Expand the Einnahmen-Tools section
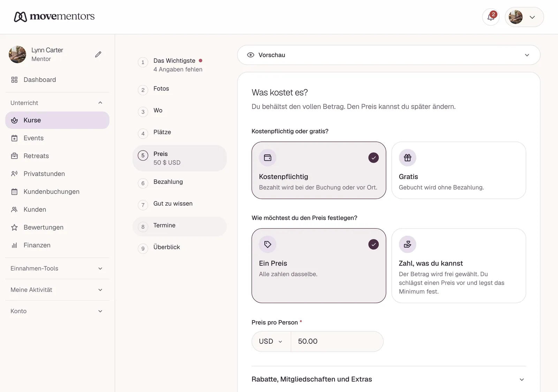 point(57,268)
